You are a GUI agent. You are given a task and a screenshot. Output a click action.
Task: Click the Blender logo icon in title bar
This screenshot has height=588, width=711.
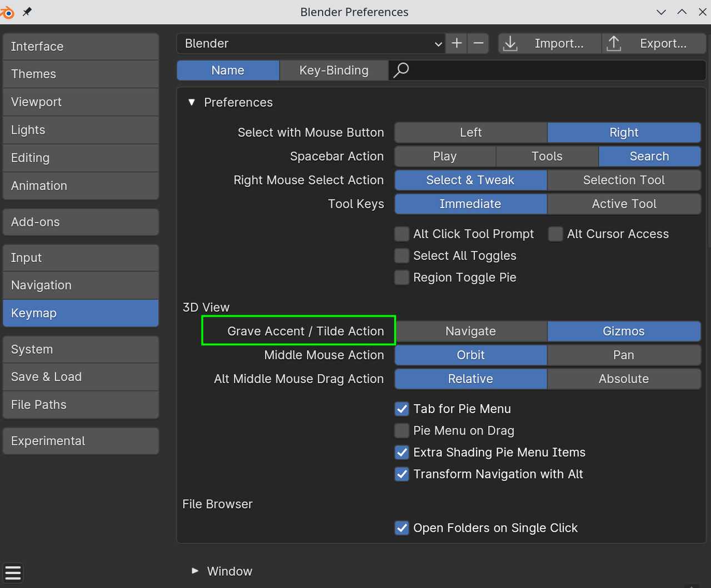[7, 12]
